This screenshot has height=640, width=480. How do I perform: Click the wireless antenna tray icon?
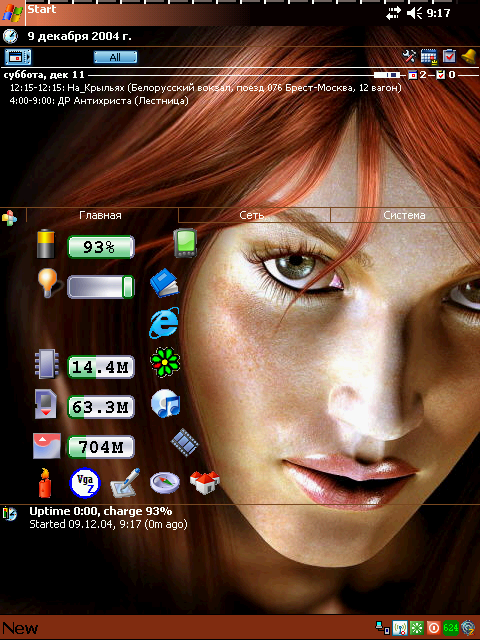click(x=400, y=628)
